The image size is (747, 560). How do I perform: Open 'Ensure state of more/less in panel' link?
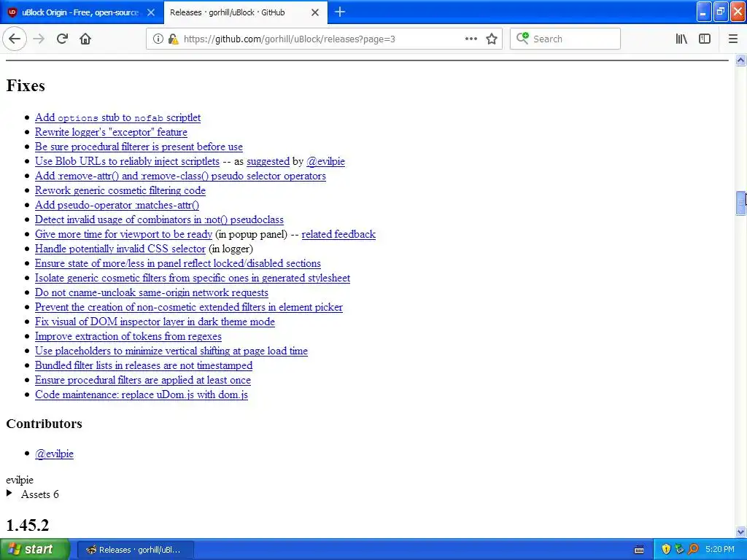point(178,263)
